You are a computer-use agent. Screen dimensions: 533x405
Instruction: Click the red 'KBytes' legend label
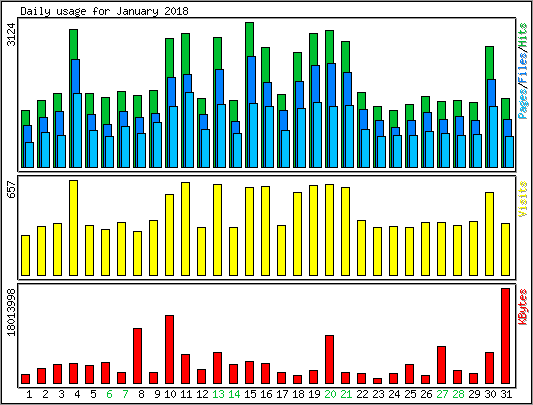[x=523, y=307]
